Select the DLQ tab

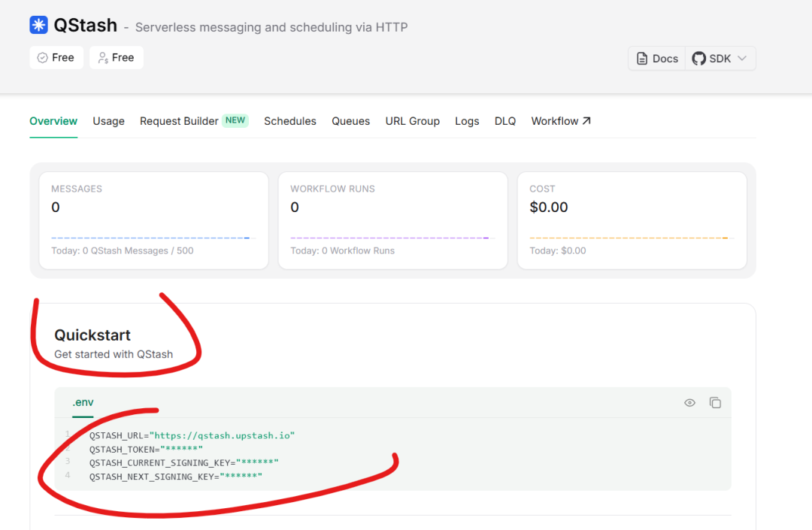(x=505, y=121)
